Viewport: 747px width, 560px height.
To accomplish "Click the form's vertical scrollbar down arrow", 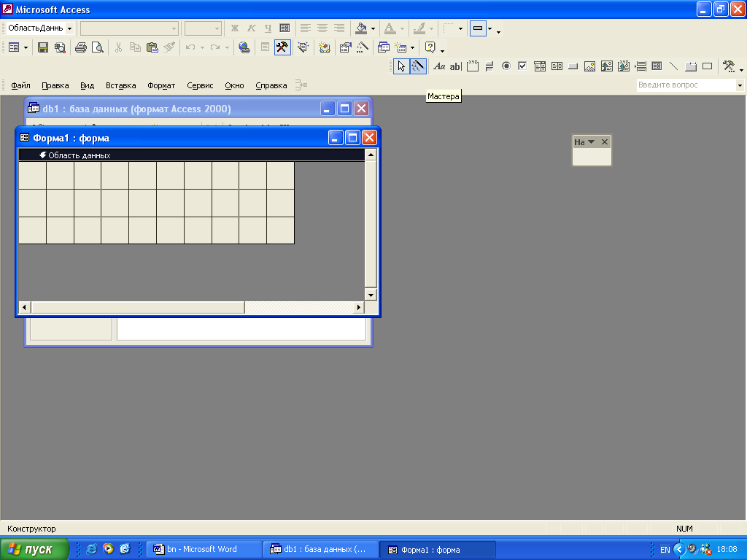I will click(x=371, y=295).
